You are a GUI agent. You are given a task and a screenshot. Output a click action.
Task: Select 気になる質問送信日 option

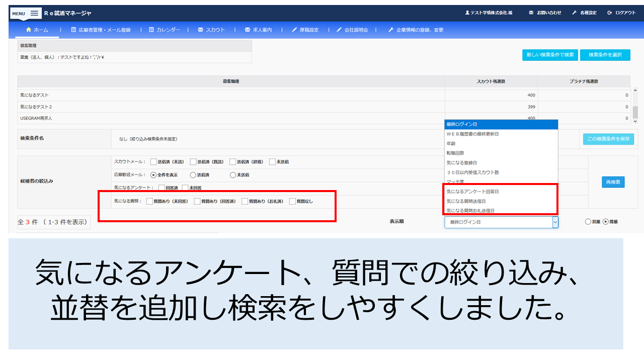point(501,201)
